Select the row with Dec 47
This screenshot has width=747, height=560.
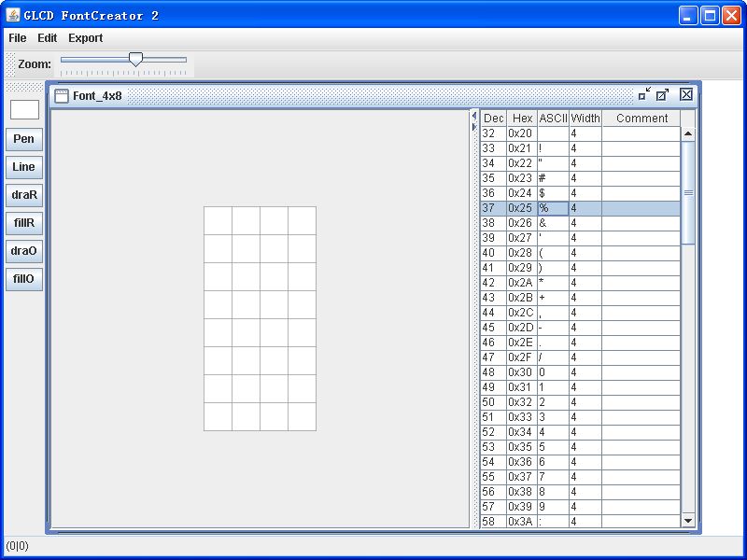pos(580,357)
